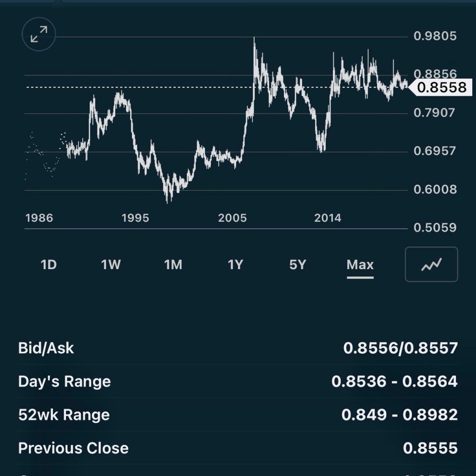Image resolution: width=476 pixels, height=476 pixels.
Task: Select the 1D time range
Action: tap(48, 265)
